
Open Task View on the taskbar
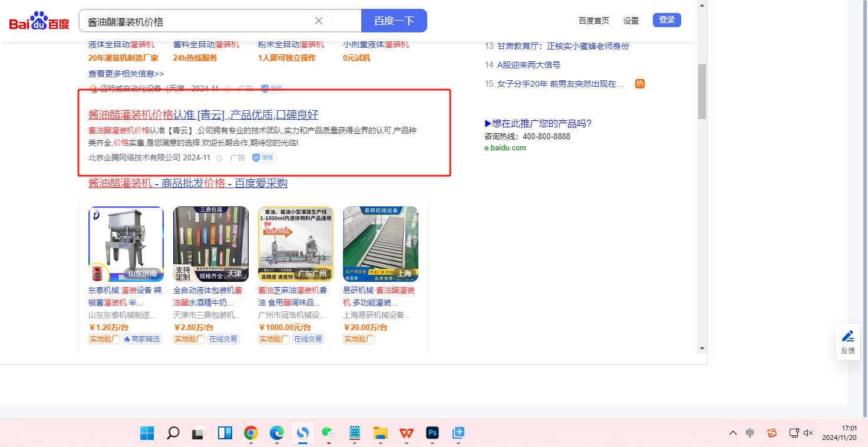199,433
